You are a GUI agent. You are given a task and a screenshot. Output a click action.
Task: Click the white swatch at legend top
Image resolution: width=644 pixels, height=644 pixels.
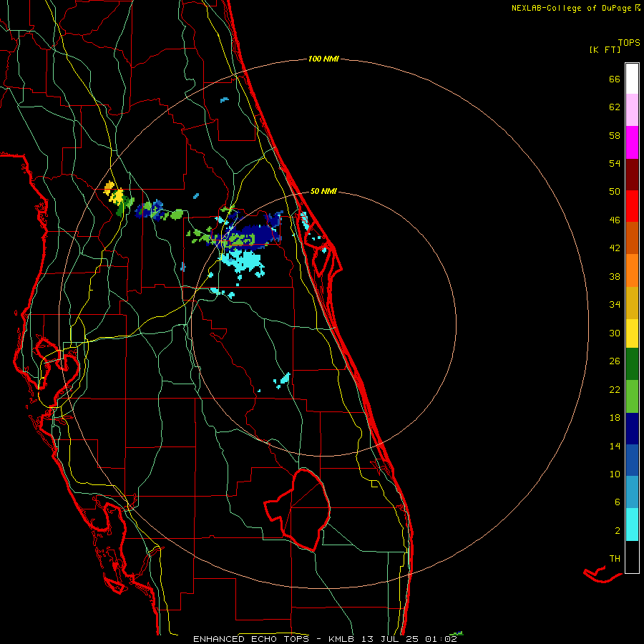tap(632, 79)
